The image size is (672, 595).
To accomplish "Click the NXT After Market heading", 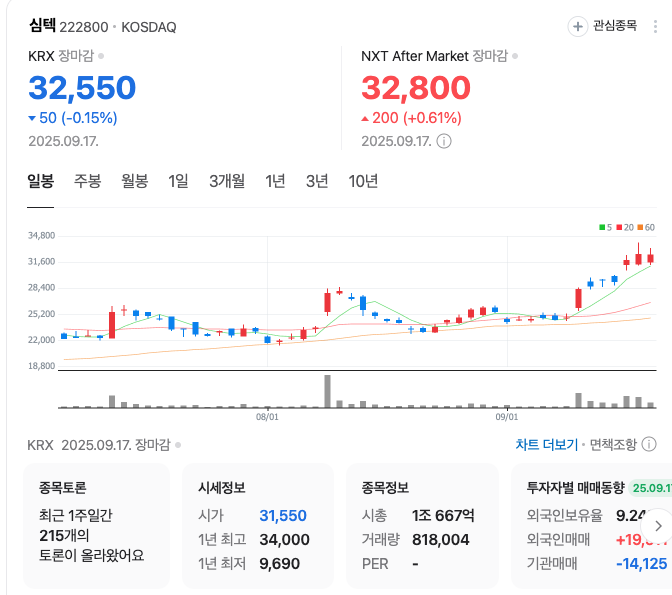I will 415,56.
